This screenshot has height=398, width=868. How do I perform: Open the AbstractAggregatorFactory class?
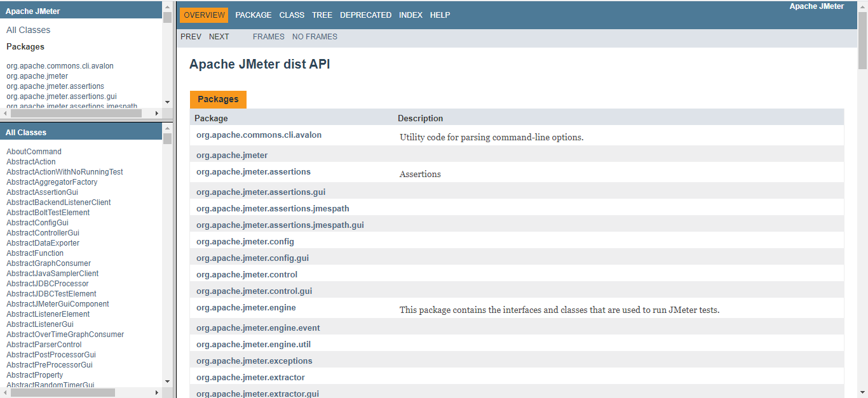click(52, 182)
